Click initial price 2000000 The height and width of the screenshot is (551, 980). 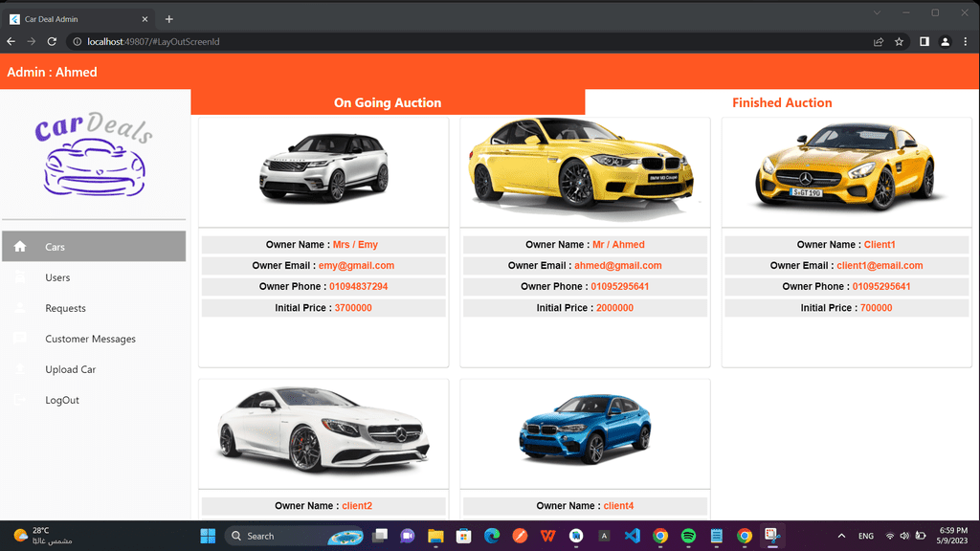pos(615,307)
